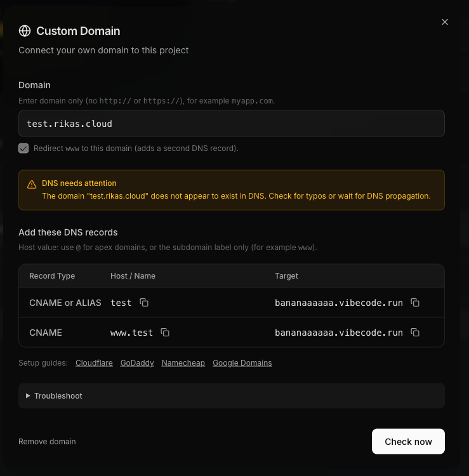This screenshot has height=476, width=469.
Task: Open the Namecheap setup guide
Action: [x=183, y=363]
